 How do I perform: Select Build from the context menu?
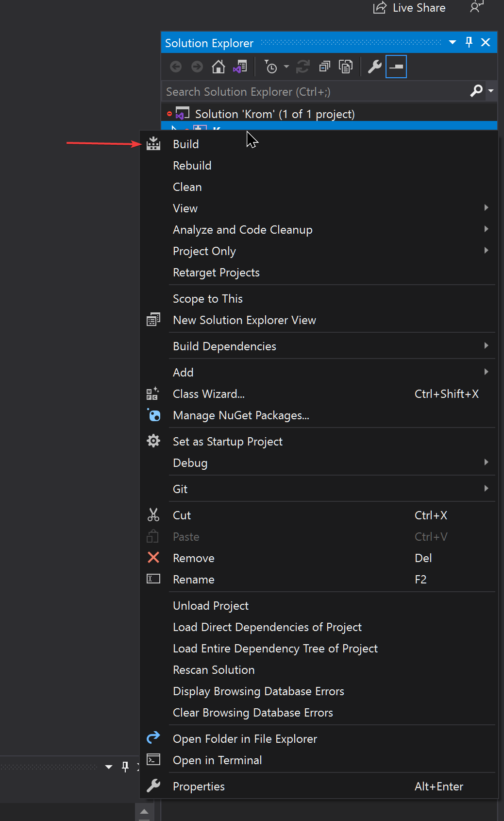186,144
